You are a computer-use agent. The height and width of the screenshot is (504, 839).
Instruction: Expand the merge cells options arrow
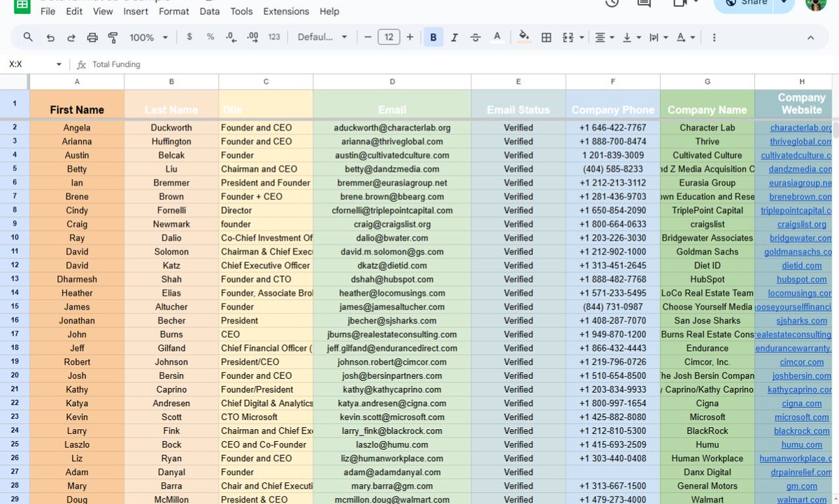point(581,38)
